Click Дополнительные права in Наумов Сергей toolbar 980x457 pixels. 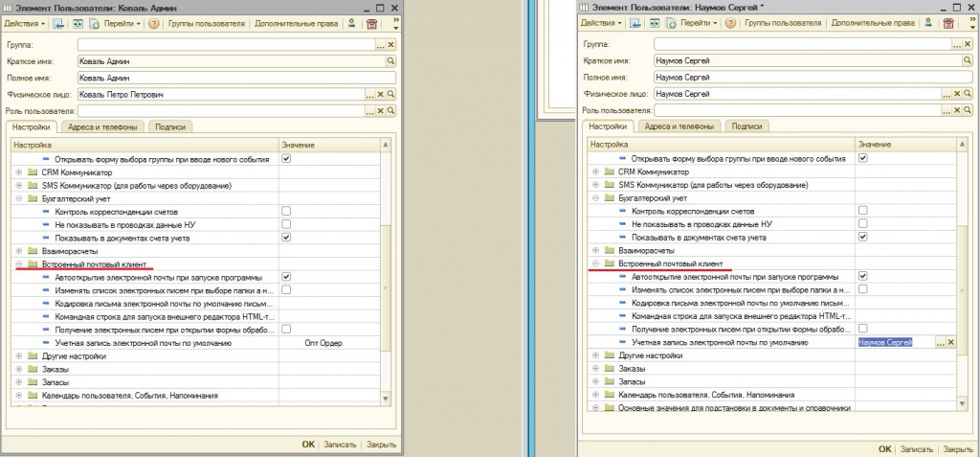[872, 24]
